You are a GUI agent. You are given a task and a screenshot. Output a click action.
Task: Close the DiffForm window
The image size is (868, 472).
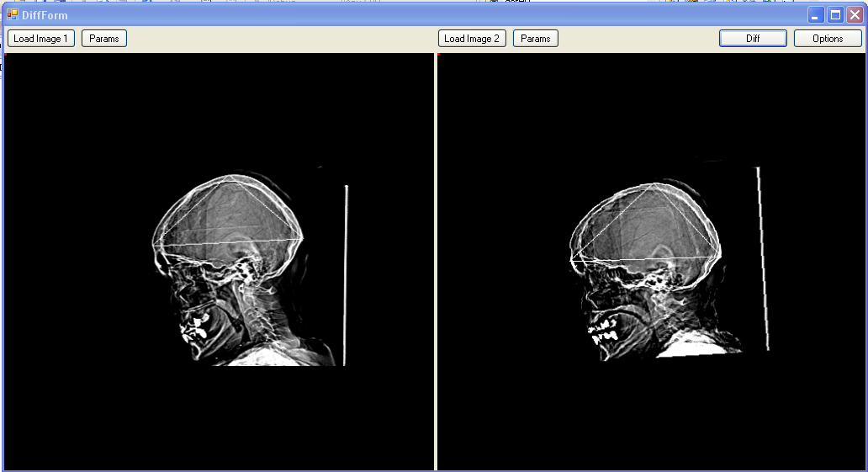pos(855,15)
